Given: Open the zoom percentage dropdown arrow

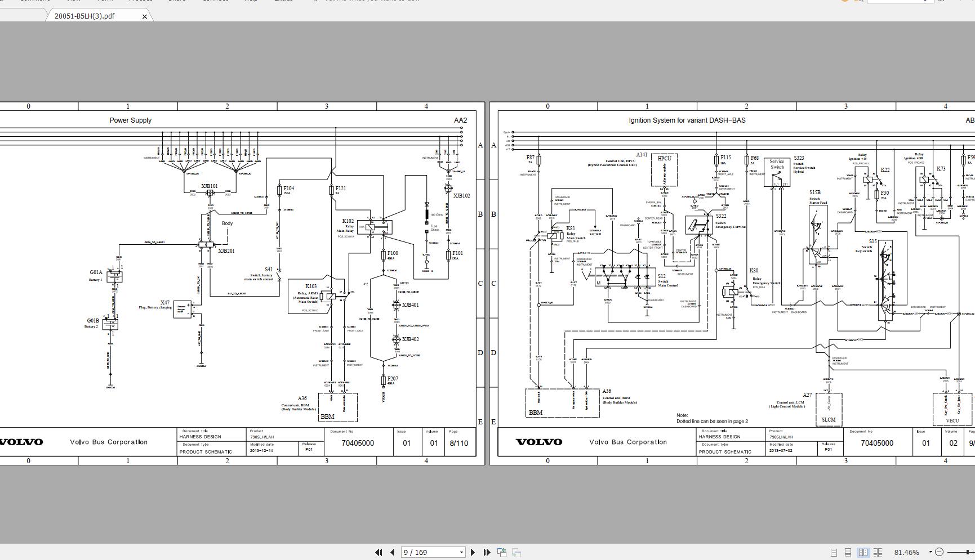Looking at the screenshot, I should pyautogui.click(x=931, y=553).
